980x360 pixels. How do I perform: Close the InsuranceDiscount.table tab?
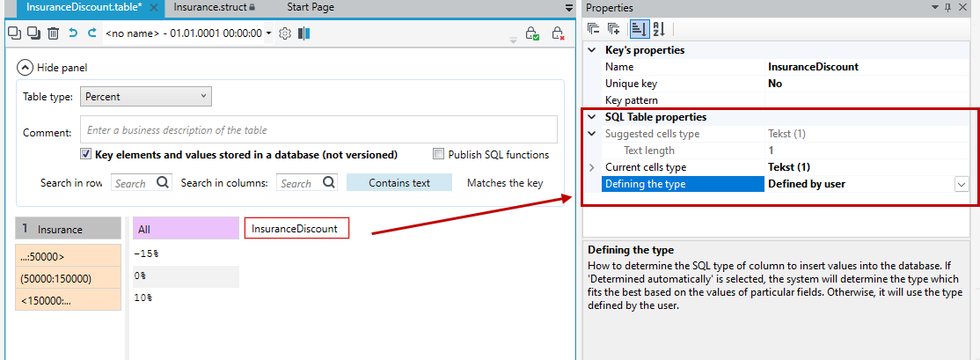pyautogui.click(x=154, y=8)
